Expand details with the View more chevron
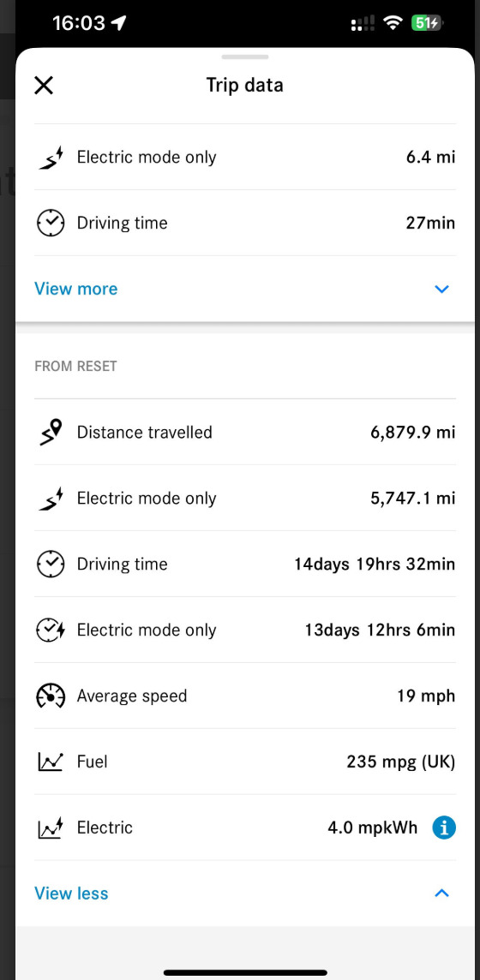 coord(442,289)
